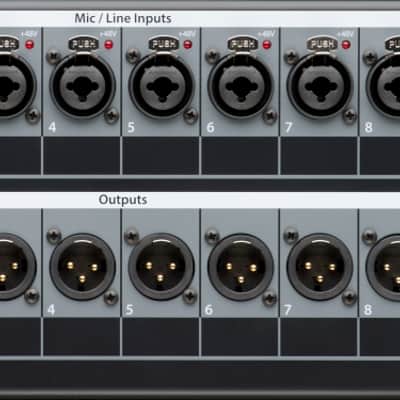Click the output 5 XLR connector

click(161, 267)
